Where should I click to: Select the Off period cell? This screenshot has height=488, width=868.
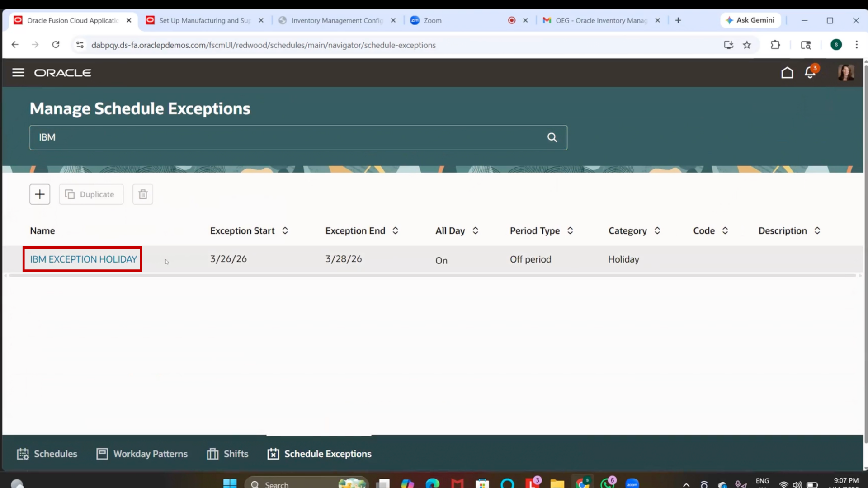tap(530, 259)
